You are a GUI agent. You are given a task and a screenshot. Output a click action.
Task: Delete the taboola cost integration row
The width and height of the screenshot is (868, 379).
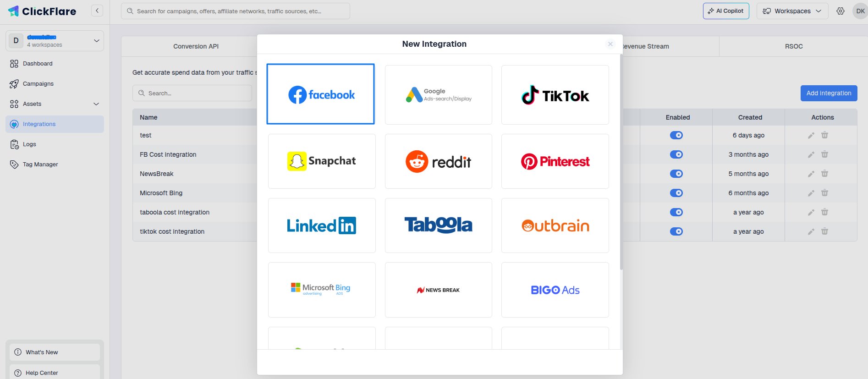(824, 212)
